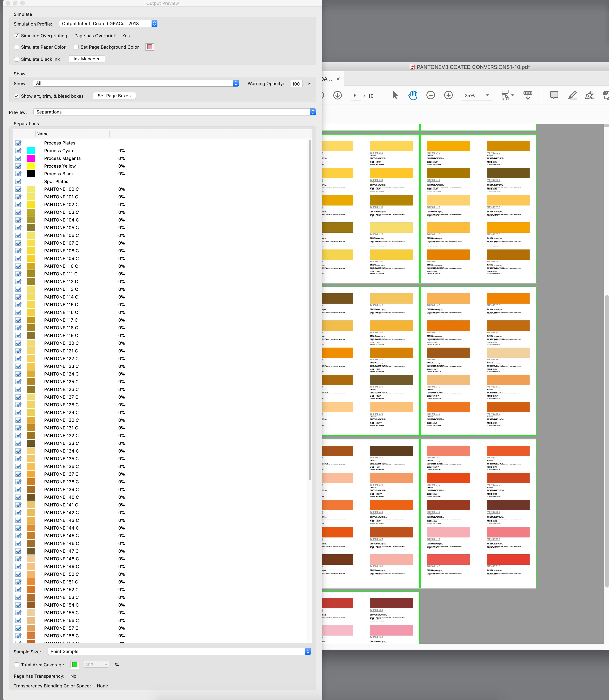This screenshot has height=700, width=609.
Task: Activate the Hand pan tool
Action: (412, 95)
